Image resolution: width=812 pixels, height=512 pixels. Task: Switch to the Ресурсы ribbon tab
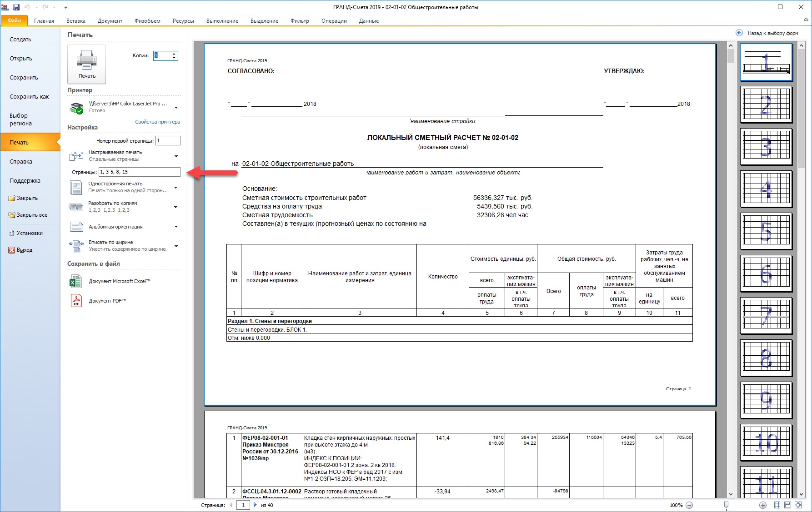[183, 21]
